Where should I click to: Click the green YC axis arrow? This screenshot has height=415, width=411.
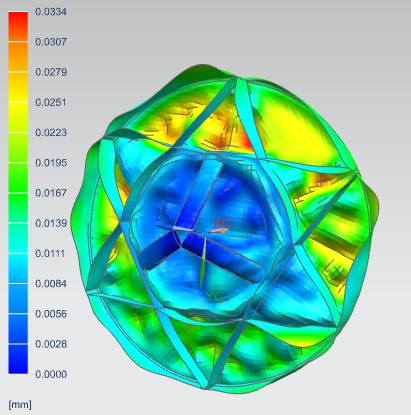(203, 262)
